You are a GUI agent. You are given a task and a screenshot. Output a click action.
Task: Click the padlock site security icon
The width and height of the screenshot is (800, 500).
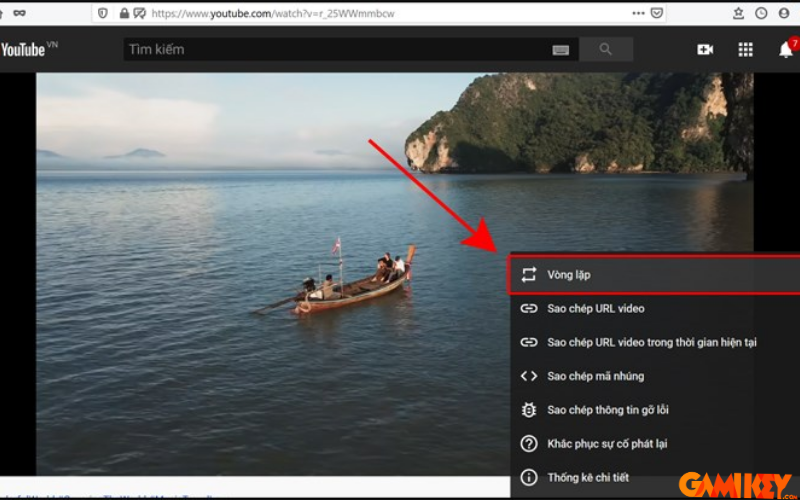click(x=124, y=13)
